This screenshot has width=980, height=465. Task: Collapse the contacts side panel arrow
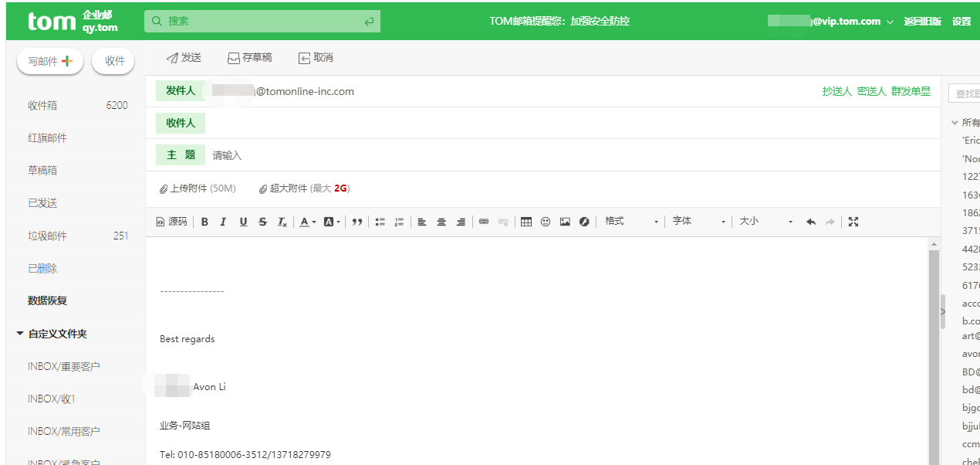coord(942,311)
